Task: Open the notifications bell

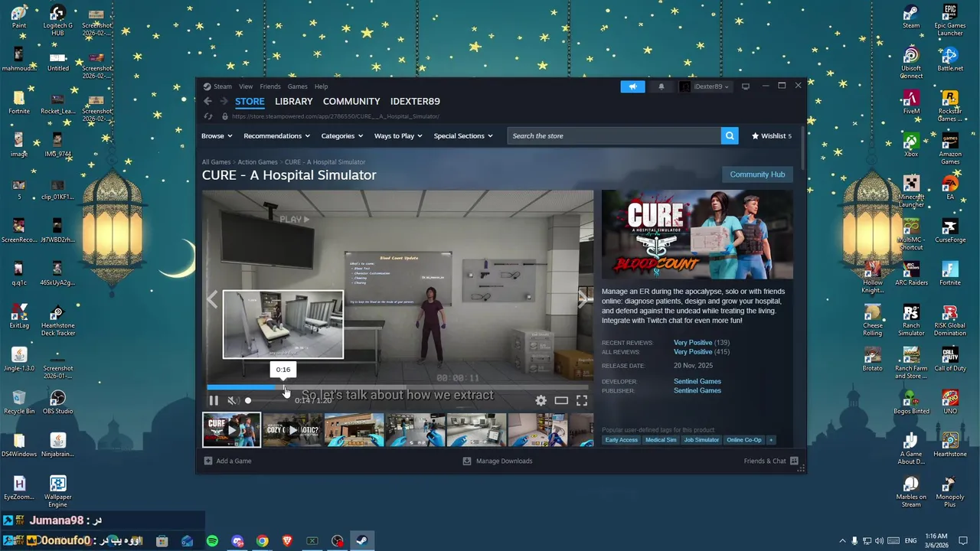Action: point(661,86)
